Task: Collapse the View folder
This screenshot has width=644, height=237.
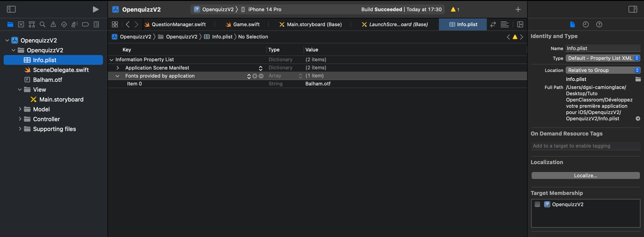Action: tap(20, 89)
